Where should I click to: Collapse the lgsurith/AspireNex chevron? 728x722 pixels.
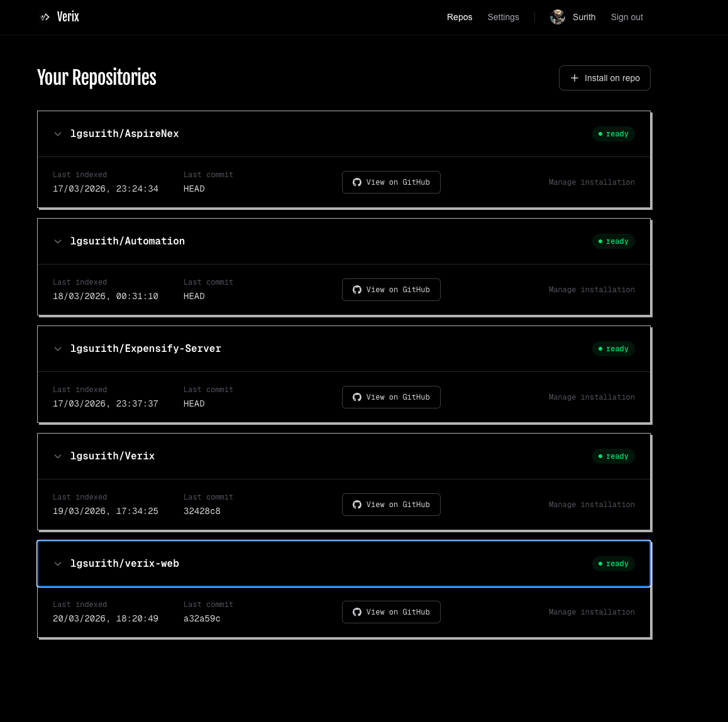click(58, 134)
